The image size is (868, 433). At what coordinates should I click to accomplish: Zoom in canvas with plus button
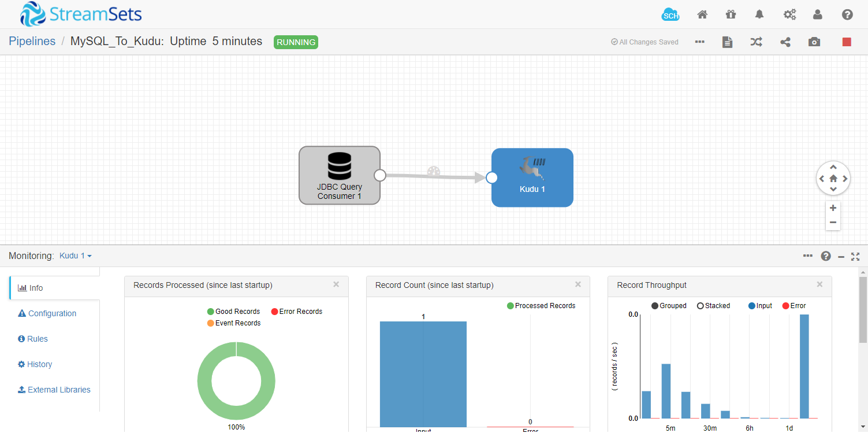[833, 208]
